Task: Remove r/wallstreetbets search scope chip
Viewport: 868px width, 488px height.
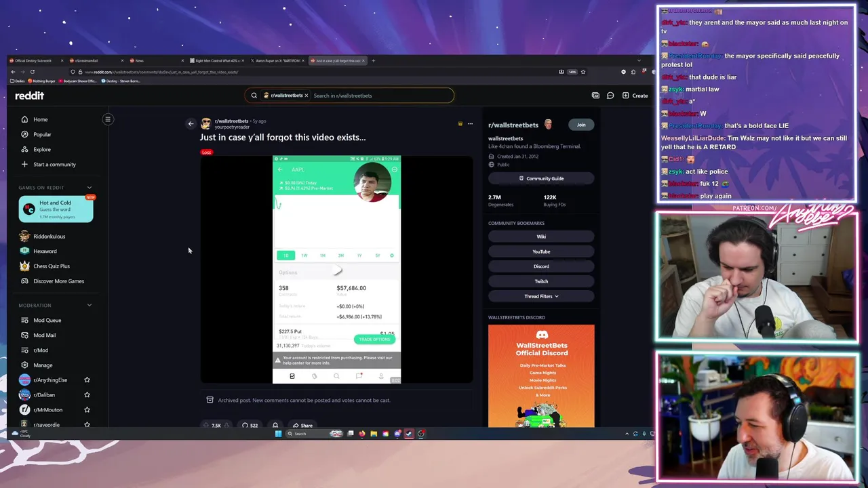Action: coord(306,96)
